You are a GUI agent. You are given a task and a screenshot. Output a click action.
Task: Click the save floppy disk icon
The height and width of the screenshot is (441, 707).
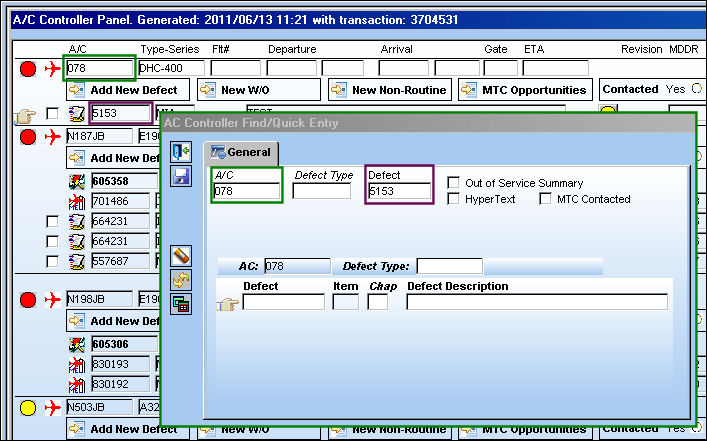point(181,176)
